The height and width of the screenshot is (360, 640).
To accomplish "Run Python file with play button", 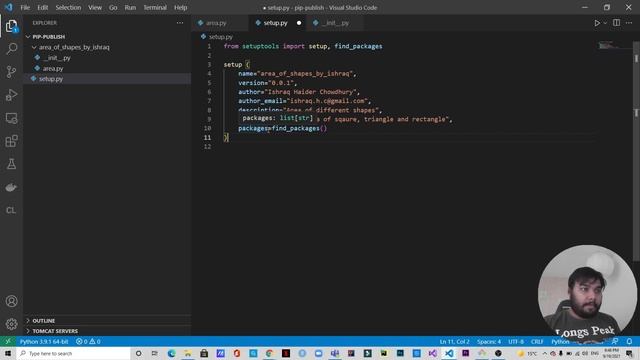I will coord(597,23).
